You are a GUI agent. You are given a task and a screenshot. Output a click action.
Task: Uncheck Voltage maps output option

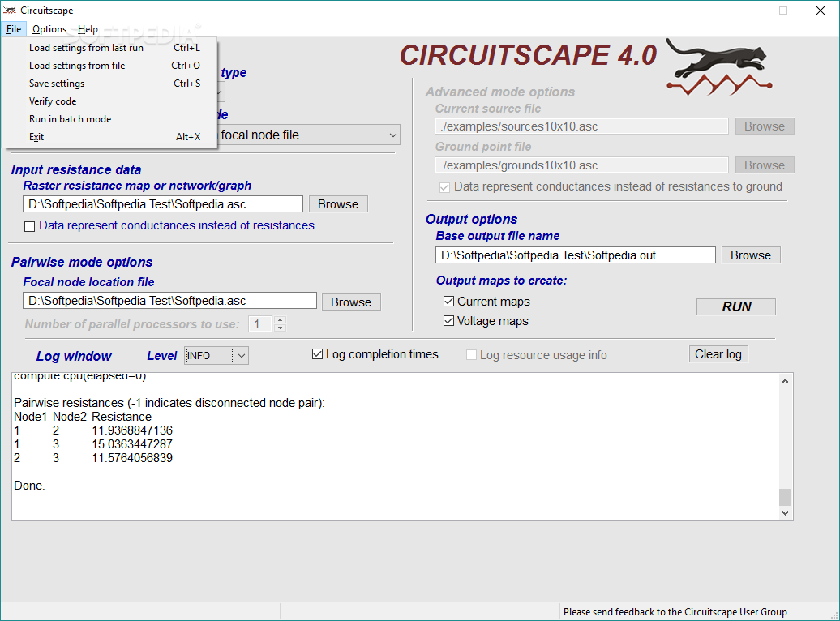coord(449,321)
